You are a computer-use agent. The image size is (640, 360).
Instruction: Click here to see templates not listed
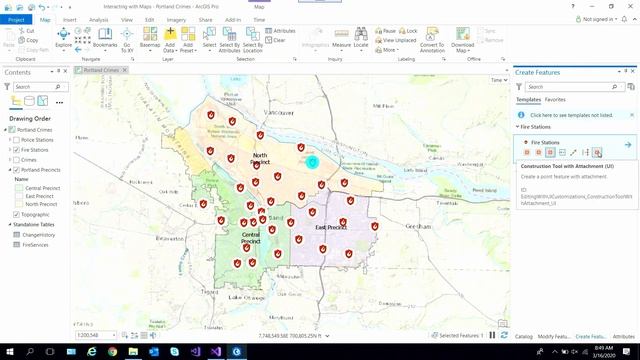(x=571, y=115)
